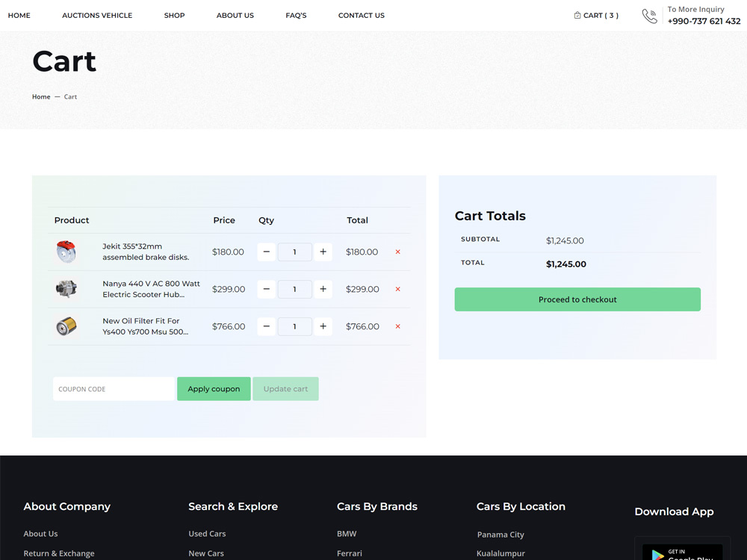Decrease quantity of Nanya Scooter Hub
747x560 pixels.
pos(267,289)
